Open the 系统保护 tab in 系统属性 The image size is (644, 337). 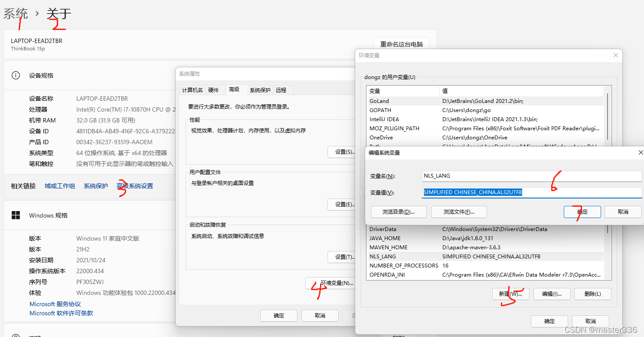pyautogui.click(x=260, y=90)
